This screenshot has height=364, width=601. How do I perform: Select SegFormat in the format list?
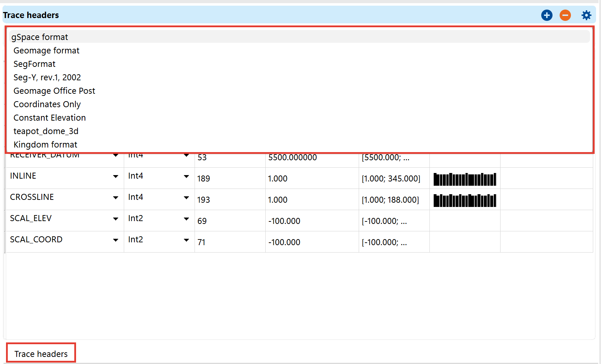click(34, 64)
